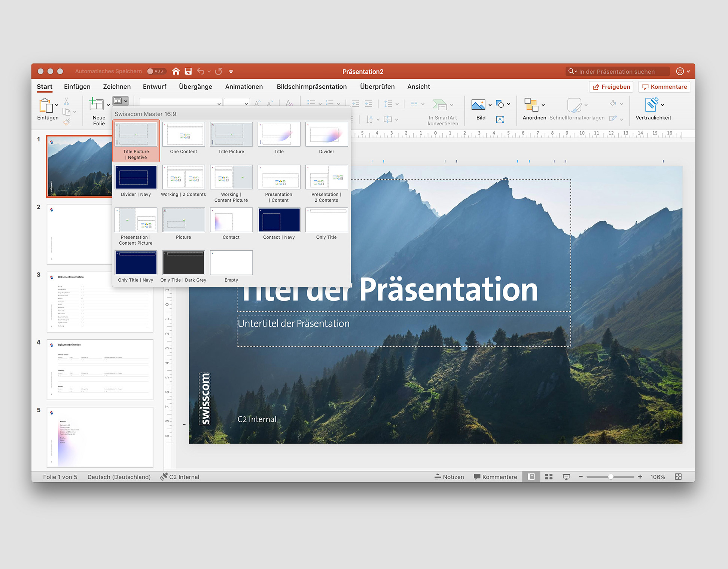Open the Start ribbon tab
The height and width of the screenshot is (569, 728).
[45, 86]
